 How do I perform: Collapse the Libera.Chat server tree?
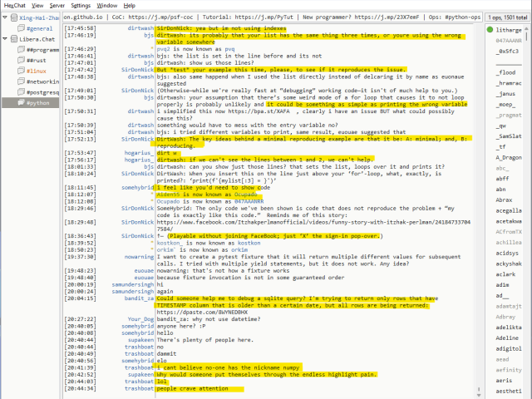tap(5, 39)
